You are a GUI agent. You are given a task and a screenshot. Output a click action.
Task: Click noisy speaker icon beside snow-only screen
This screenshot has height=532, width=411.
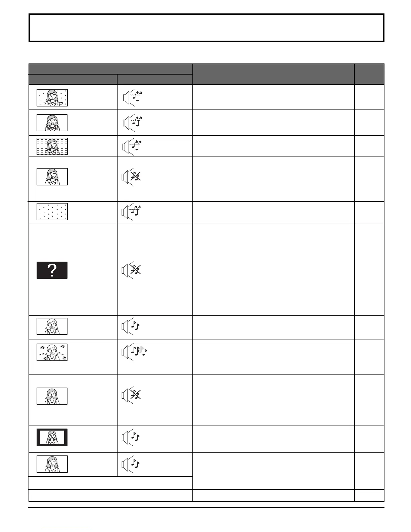point(131,212)
